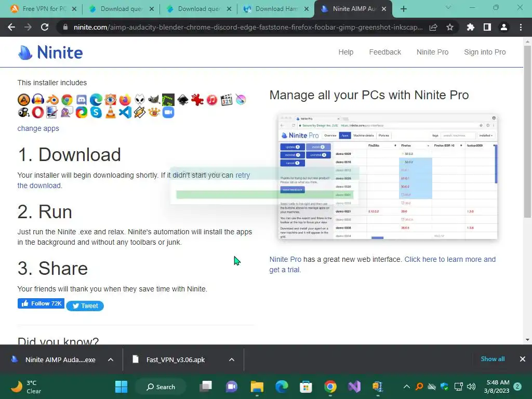Click the FastStone eye icon
Screen dimensions: 532x399
[x=111, y=100]
